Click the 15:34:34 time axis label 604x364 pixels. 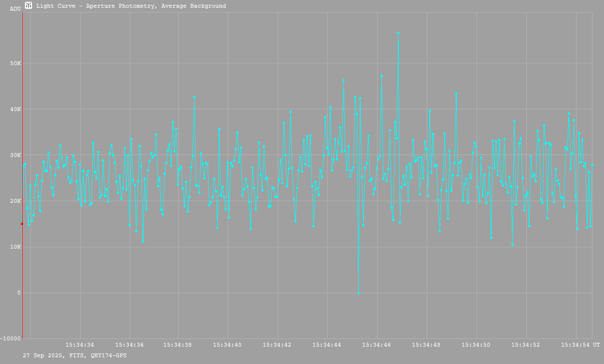click(80, 345)
